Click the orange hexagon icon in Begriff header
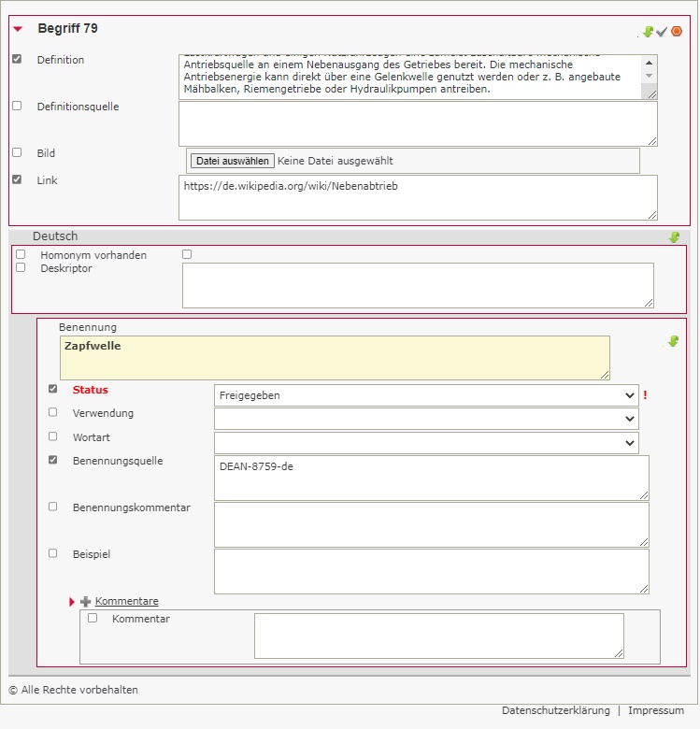Image resolution: width=700 pixels, height=729 pixels. click(677, 32)
